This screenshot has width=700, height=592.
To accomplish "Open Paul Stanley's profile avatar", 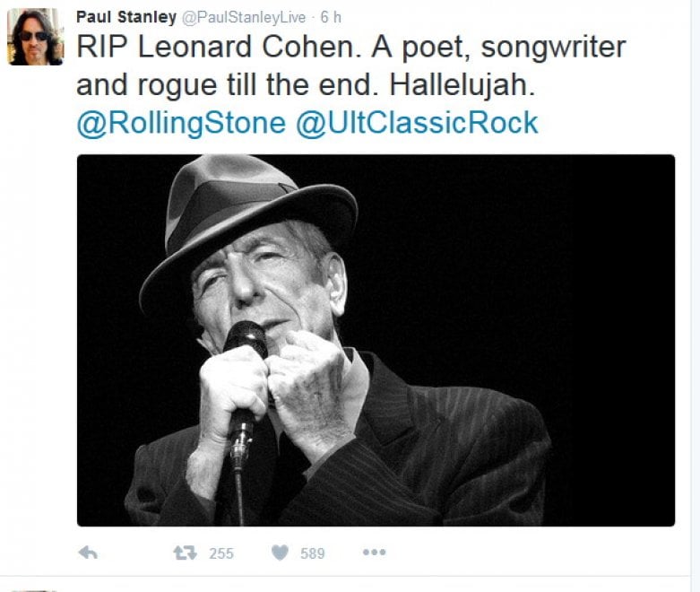I will point(35,37).
